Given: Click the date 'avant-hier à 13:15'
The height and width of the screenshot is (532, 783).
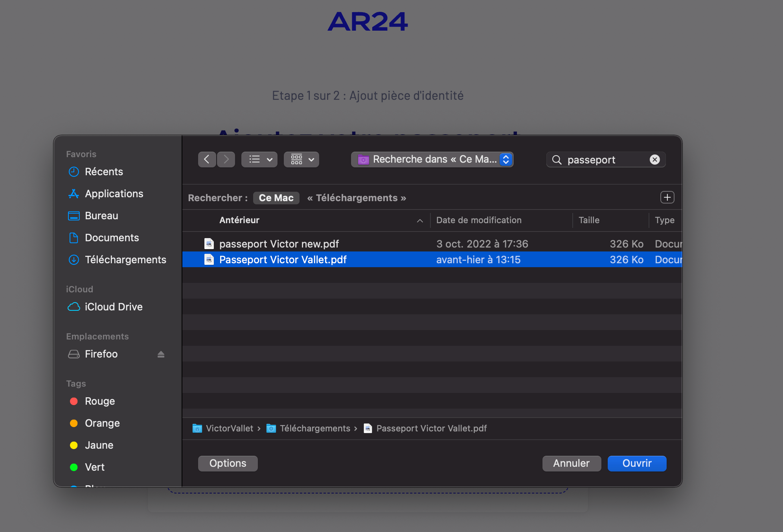Looking at the screenshot, I should click(478, 260).
